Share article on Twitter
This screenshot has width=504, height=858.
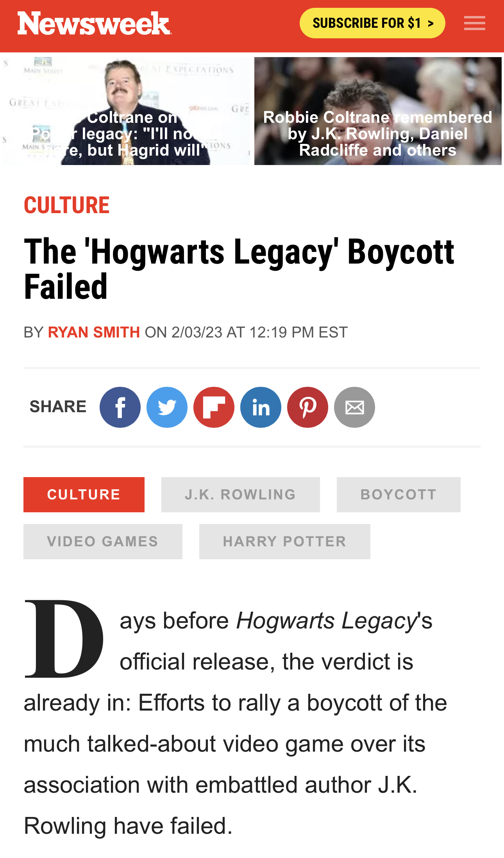167,407
